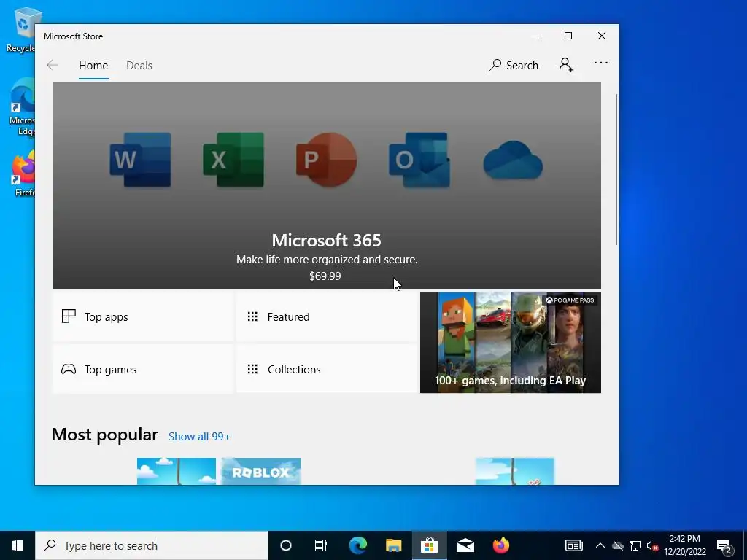
Task: Show hidden system tray icons
Action: [x=600, y=545]
